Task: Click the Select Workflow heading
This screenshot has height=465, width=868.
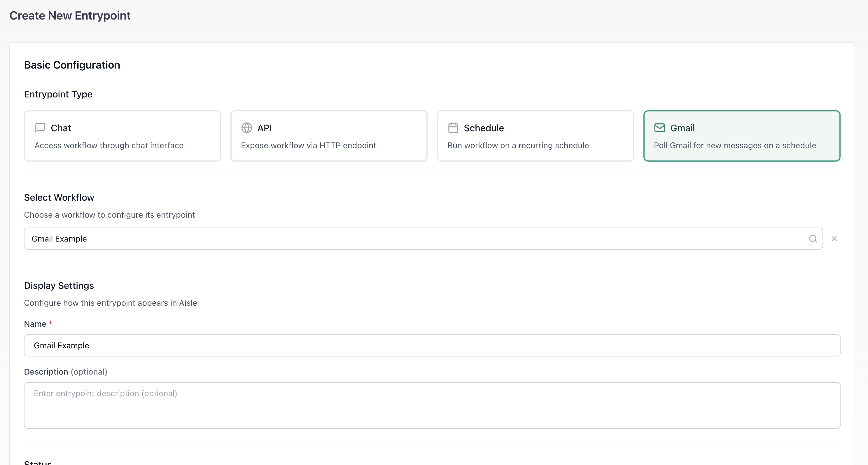Action: pyautogui.click(x=59, y=197)
